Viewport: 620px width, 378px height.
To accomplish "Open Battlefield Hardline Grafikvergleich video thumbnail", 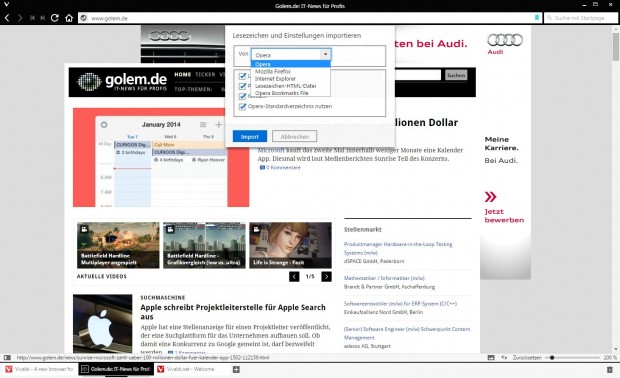I will click(204, 245).
